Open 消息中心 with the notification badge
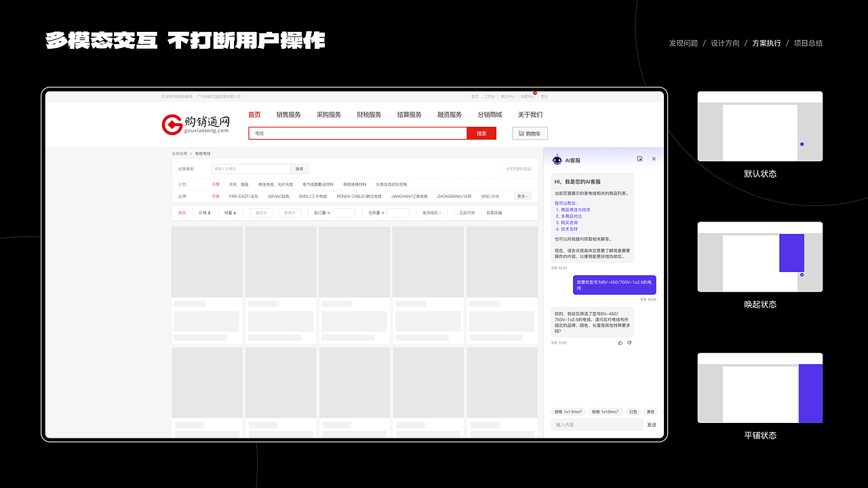Screen dimensions: 868x488 [x=528, y=96]
